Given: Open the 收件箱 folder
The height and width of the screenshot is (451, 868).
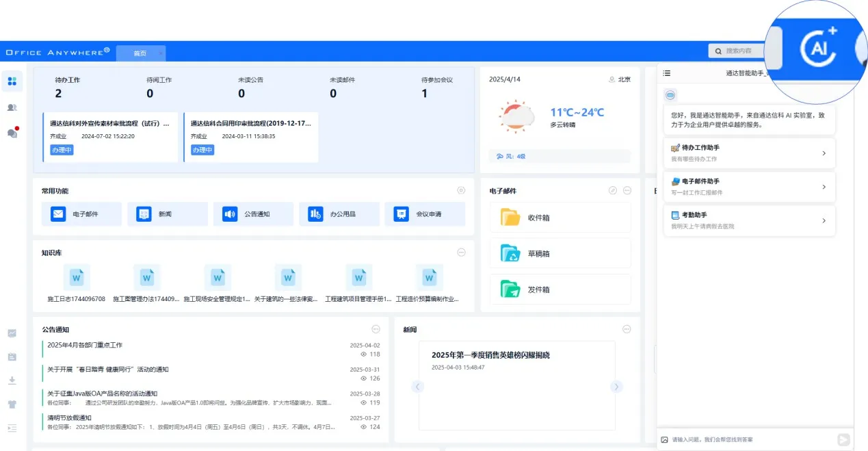Looking at the screenshot, I should click(x=510, y=218).
